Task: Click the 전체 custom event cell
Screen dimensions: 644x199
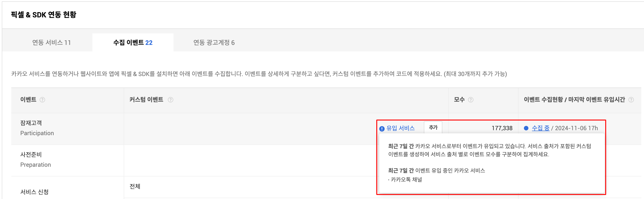Action: tap(135, 187)
